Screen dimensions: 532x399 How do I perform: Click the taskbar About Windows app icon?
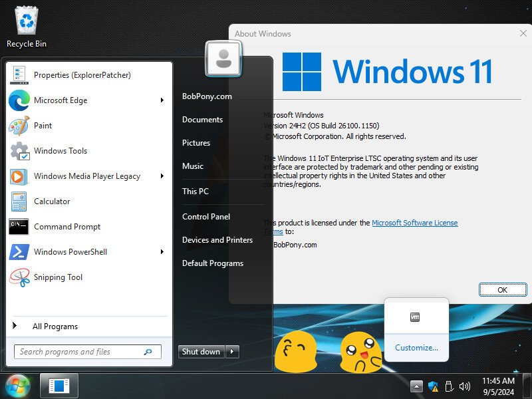(x=59, y=386)
